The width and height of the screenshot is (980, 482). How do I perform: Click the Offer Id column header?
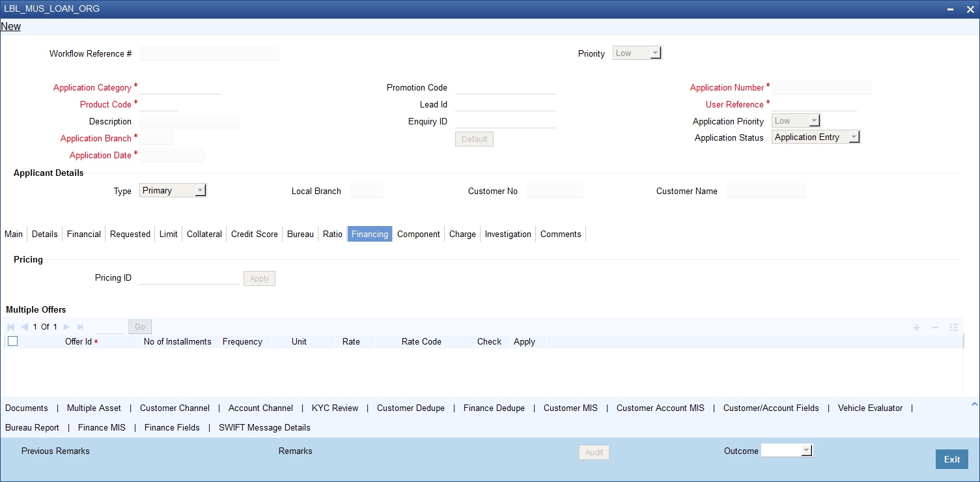coord(81,342)
